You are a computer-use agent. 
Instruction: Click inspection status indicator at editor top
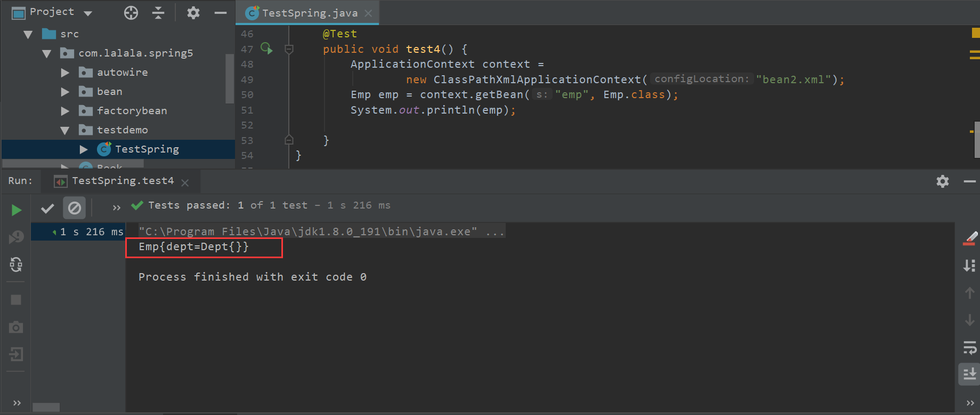click(976, 33)
